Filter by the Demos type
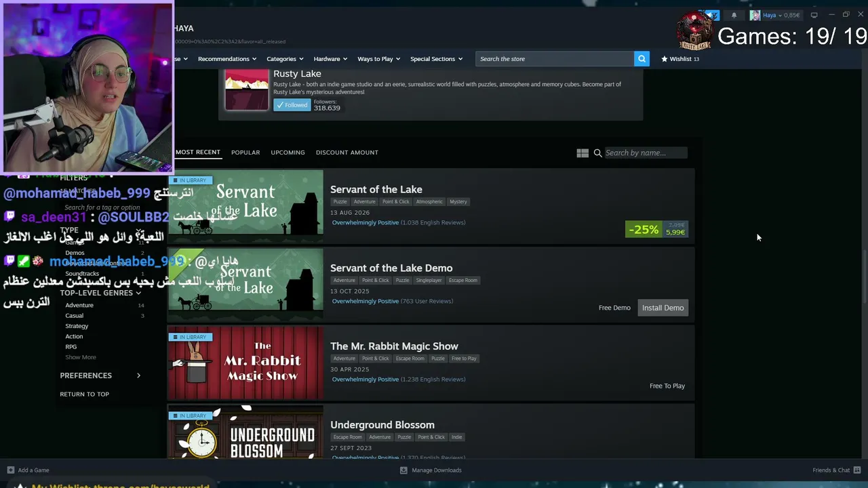868x488 pixels. (75, 253)
